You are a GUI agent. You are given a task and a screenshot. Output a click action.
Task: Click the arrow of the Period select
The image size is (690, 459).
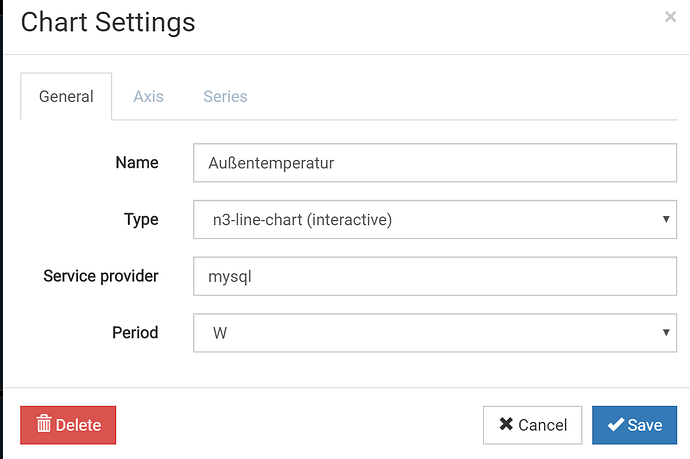(666, 332)
